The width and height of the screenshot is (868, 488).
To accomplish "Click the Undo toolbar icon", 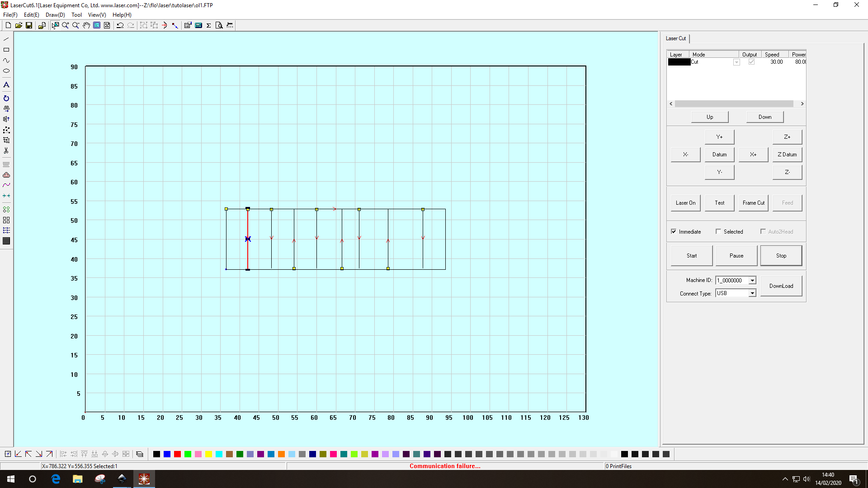I will (120, 25).
